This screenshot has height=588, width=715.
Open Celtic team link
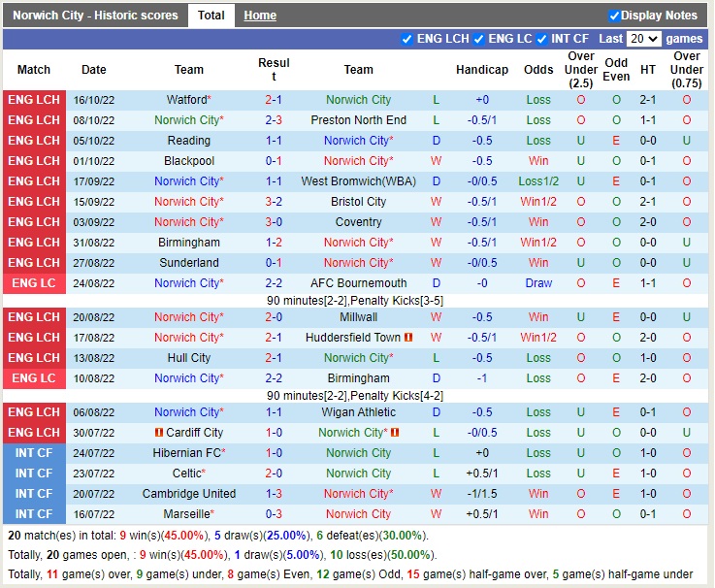[x=186, y=474]
